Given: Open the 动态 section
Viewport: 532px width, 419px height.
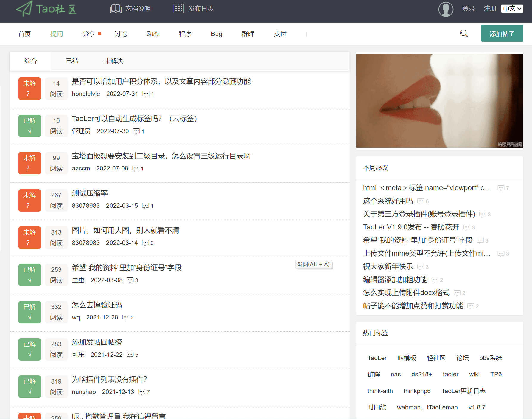Looking at the screenshot, I should [x=153, y=34].
